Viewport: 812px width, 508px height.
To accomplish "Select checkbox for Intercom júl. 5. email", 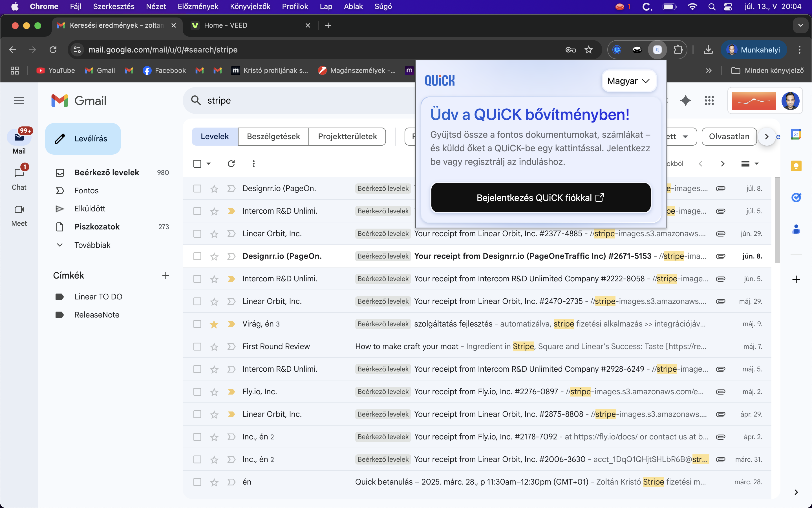I will pos(197,211).
